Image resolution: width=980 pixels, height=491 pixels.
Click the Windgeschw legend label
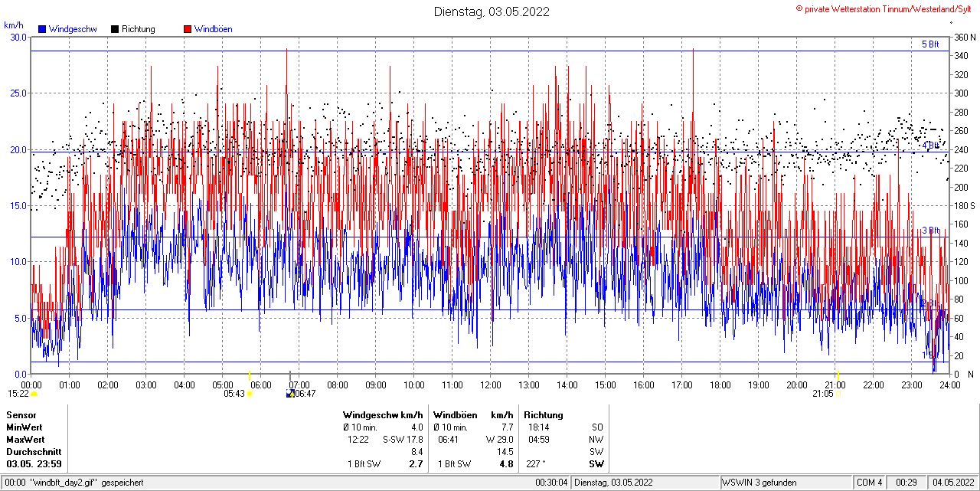[73, 29]
